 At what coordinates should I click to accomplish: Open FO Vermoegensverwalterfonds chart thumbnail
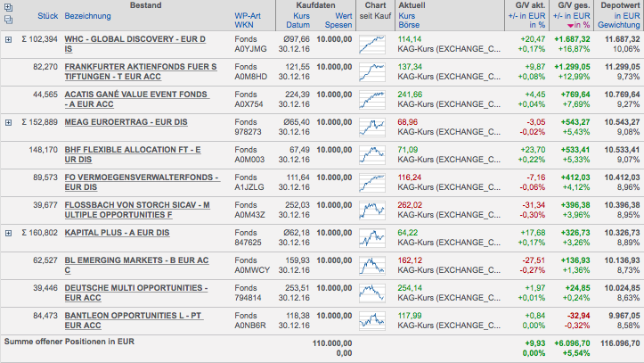click(x=372, y=182)
